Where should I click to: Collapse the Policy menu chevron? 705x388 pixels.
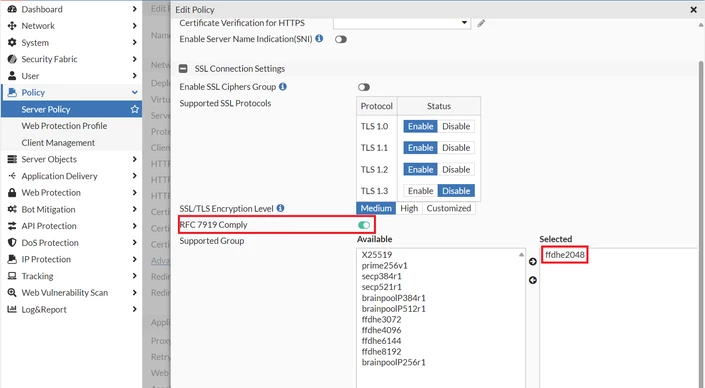(134, 92)
